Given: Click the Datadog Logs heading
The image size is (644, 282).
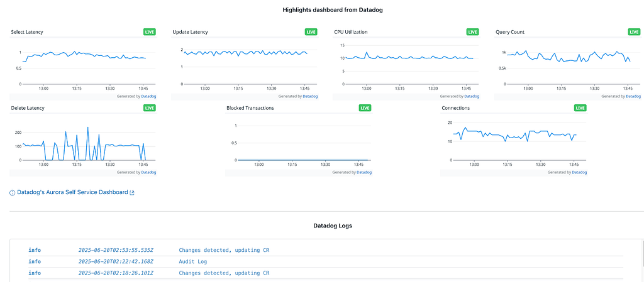Looking at the screenshot, I should pyautogui.click(x=333, y=225).
